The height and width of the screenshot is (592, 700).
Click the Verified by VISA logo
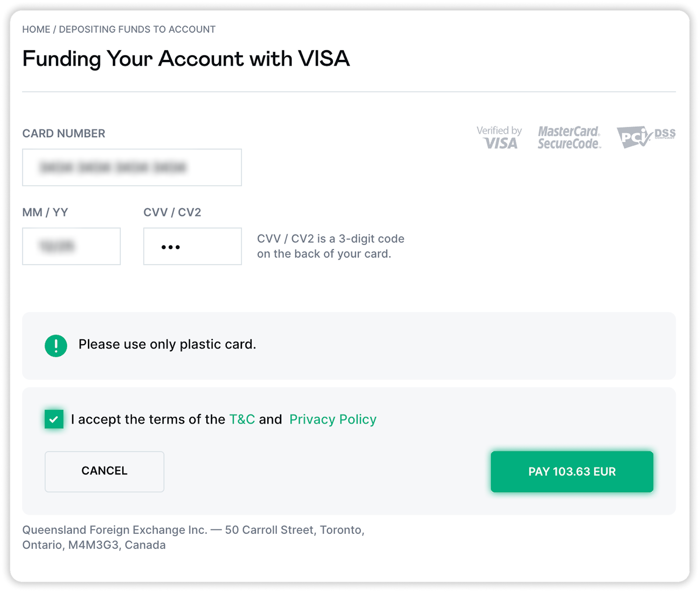pos(499,137)
